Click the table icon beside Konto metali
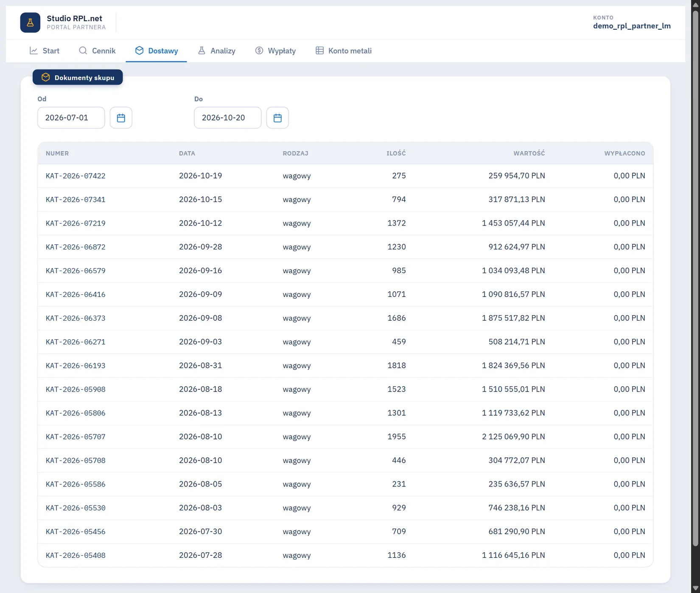 319,50
